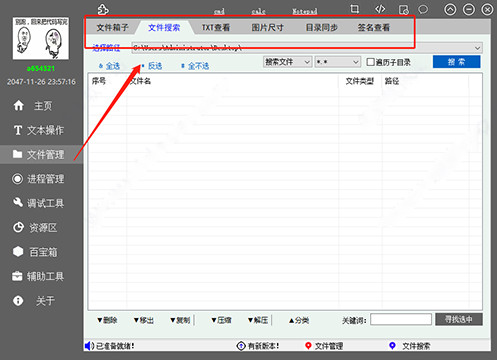The width and height of the screenshot is (497, 360).
Task: Open the 百宝箱 hexagon icon
Action: [18, 252]
